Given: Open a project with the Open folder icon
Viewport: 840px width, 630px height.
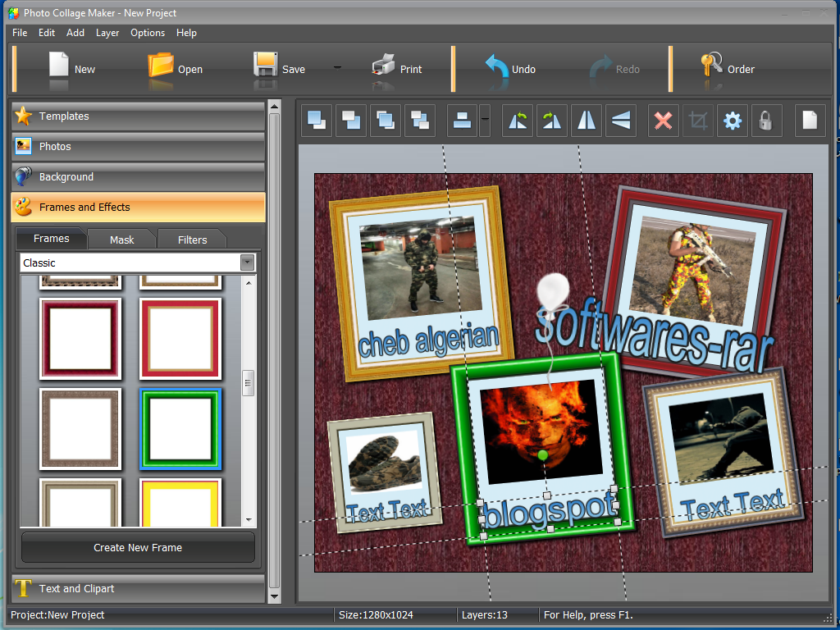Looking at the screenshot, I should click(x=160, y=65).
